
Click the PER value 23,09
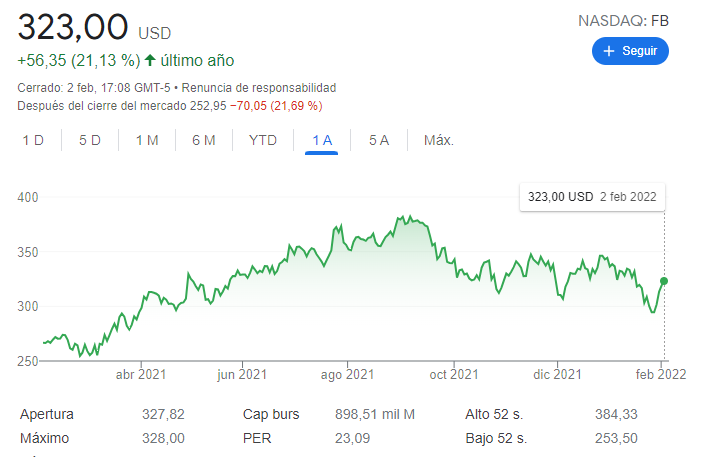pos(352,438)
